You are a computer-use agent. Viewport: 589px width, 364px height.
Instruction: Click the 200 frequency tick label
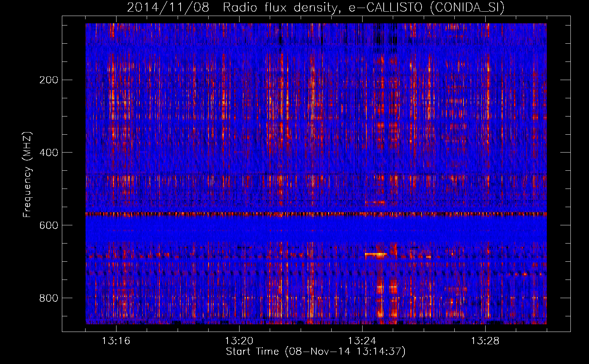(x=49, y=80)
